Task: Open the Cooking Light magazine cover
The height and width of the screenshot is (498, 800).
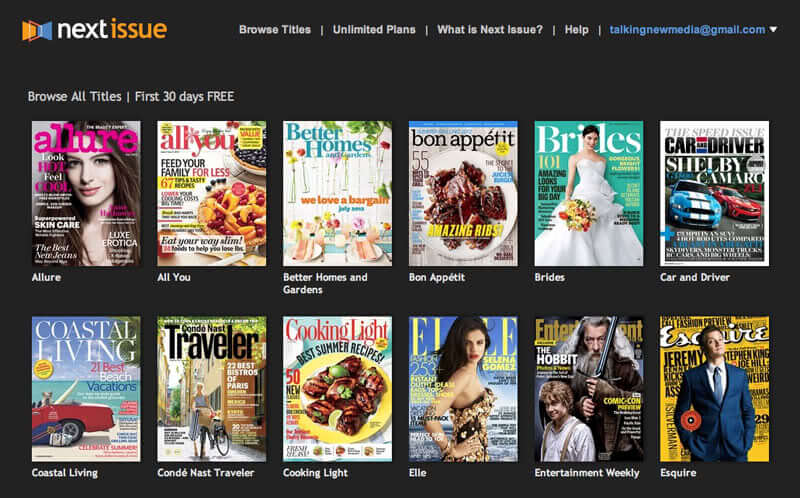Action: (337, 389)
